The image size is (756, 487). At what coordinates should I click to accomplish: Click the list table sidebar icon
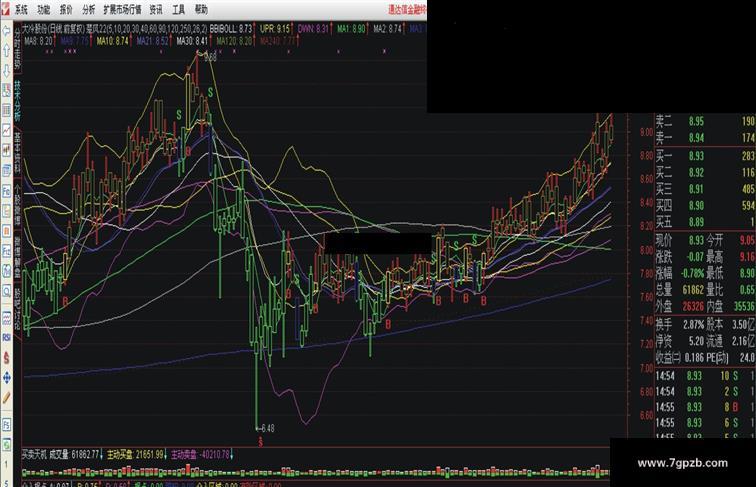[x=6, y=110]
